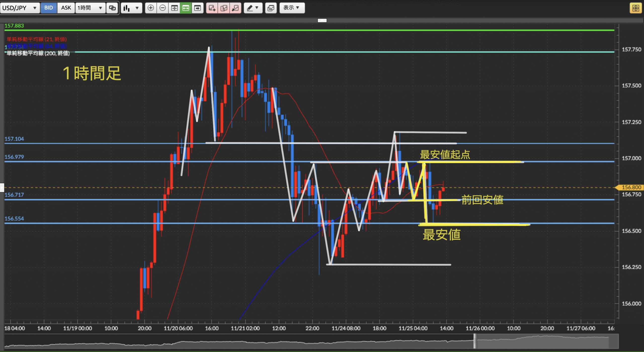Click the zoom out minus icon
This screenshot has height=352, width=644.
(x=163, y=8)
